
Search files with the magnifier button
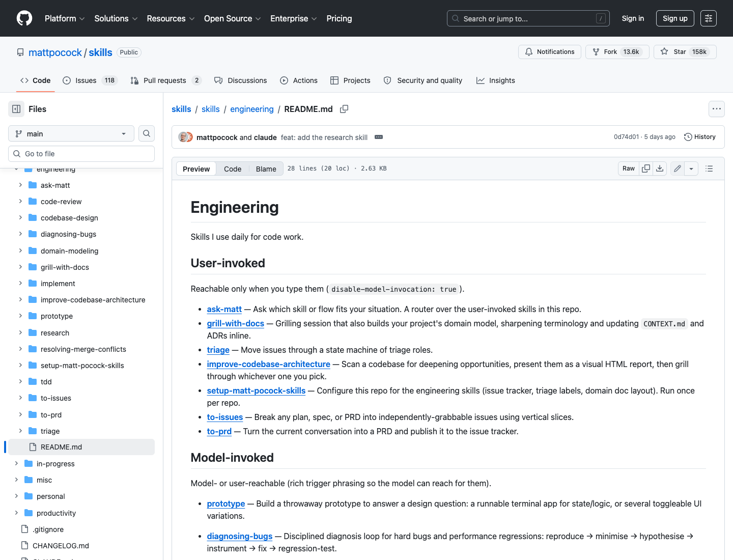click(x=147, y=133)
